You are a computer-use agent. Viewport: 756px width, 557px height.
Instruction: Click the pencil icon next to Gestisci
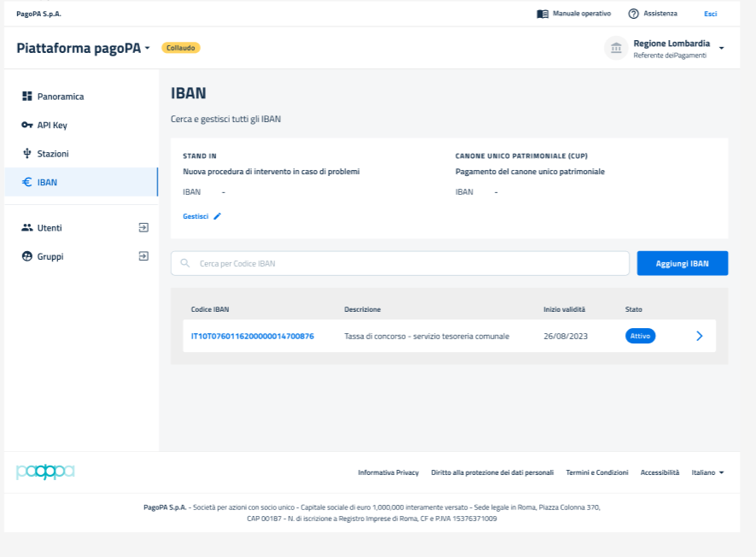[x=217, y=217]
